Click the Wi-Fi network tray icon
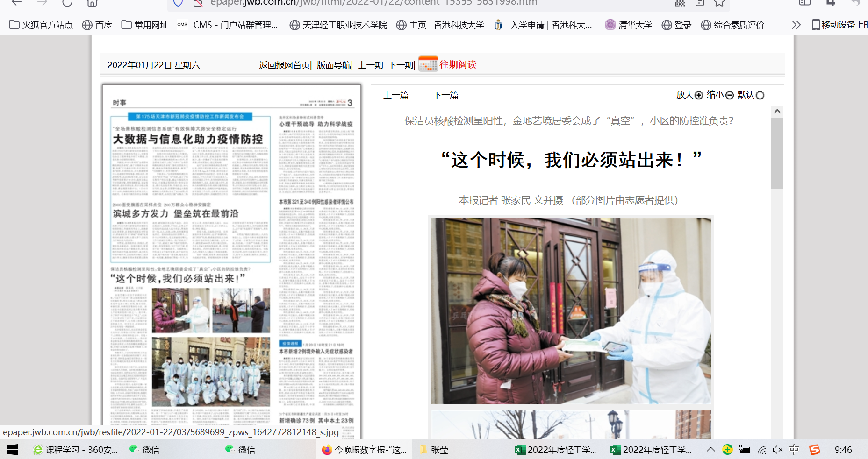868x459 pixels. [x=762, y=450]
